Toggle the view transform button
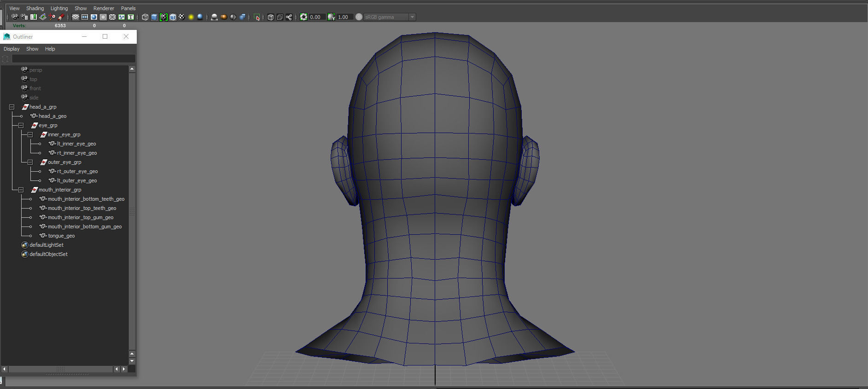The width and height of the screenshot is (868, 389). [x=359, y=17]
